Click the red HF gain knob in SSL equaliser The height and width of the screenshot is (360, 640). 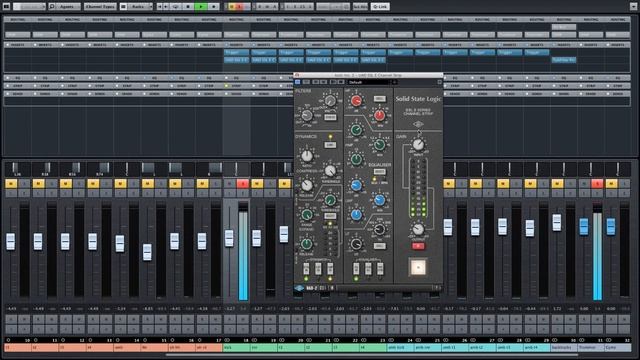356,100
